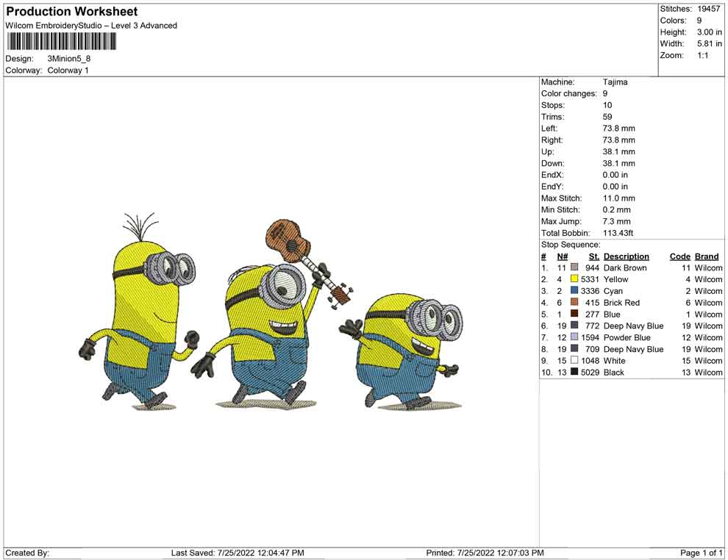The image size is (728, 560).
Task: Click the 'Wilcom EmbroideryStudio – Level 3 Advanced' text
Action: [91, 26]
